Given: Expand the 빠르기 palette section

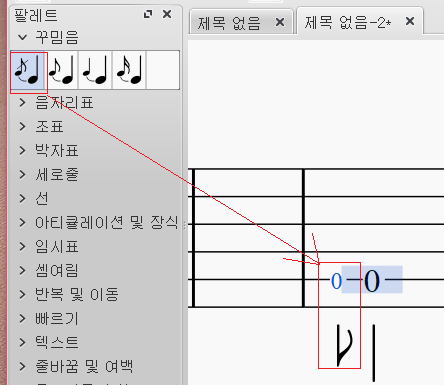Looking at the screenshot, I should click(22, 319).
